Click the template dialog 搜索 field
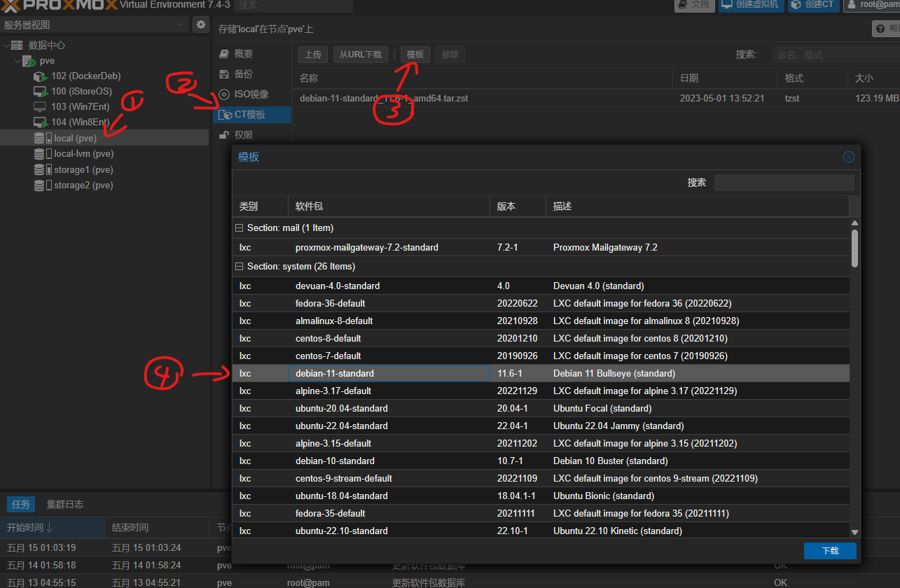The width and height of the screenshot is (900, 588). tap(784, 183)
